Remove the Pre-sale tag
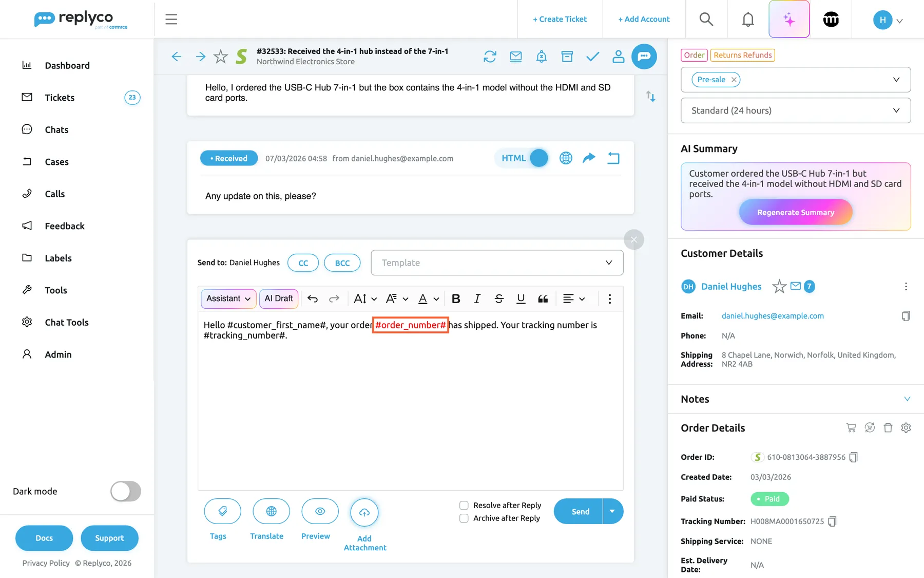The height and width of the screenshot is (578, 924). (x=734, y=80)
